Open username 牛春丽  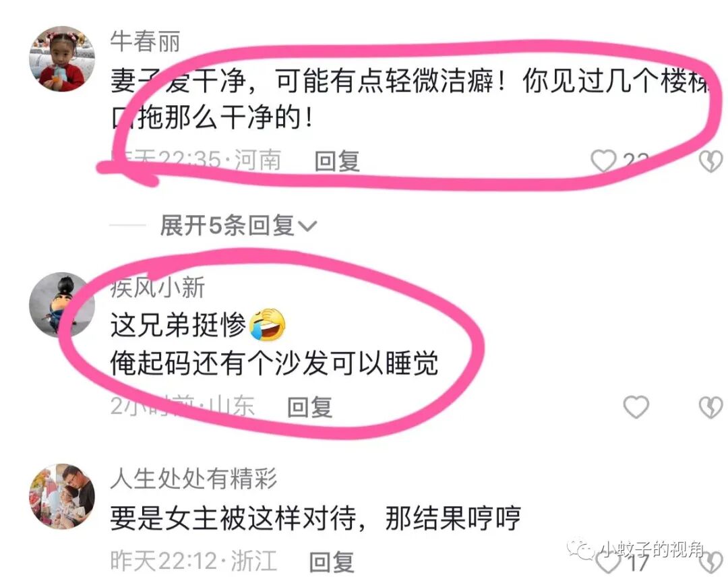[145, 41]
